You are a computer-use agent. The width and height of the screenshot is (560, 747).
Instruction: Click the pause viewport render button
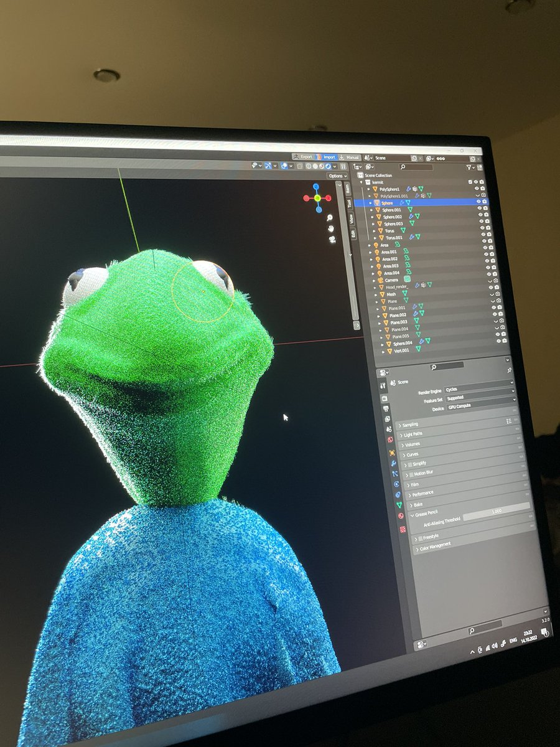coord(343,166)
